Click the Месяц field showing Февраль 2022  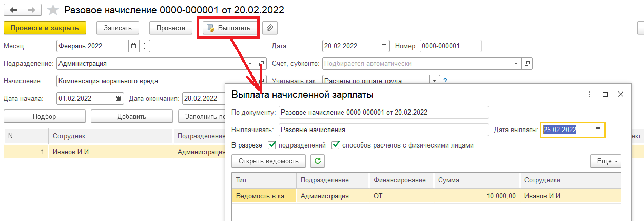click(x=92, y=46)
